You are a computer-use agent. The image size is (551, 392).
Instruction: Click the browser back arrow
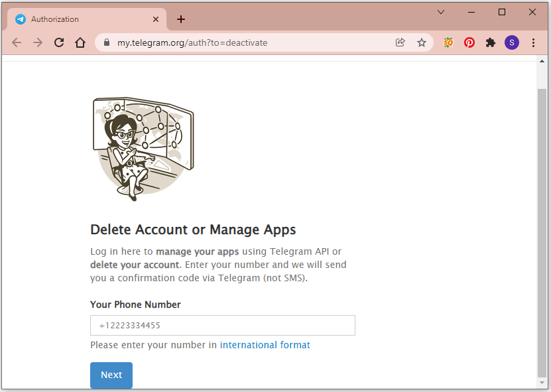[x=17, y=42]
